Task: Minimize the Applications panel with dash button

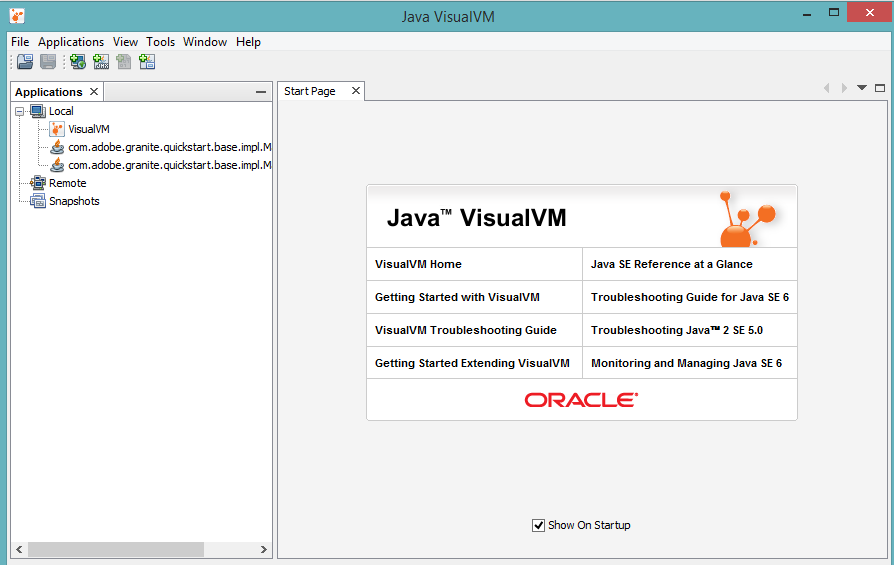Action: point(261,92)
